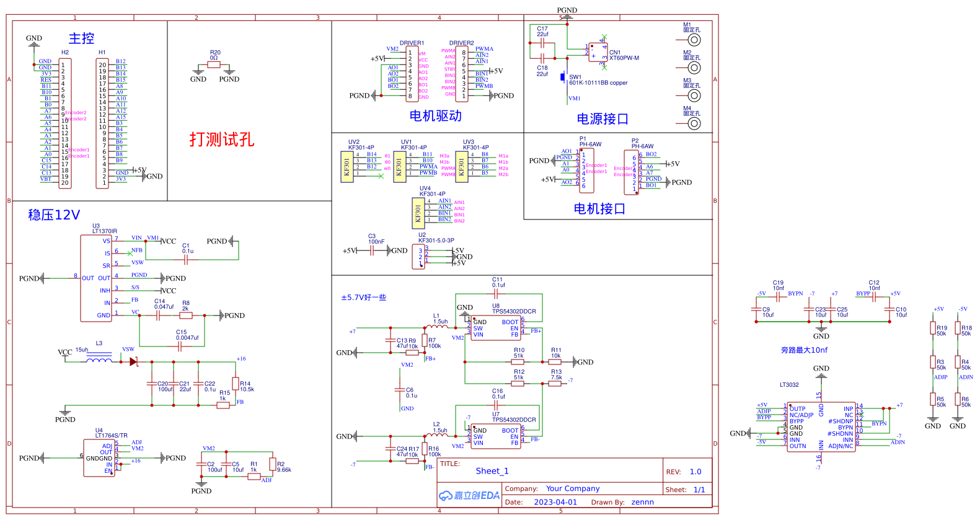Select the 主控 section title
The height and width of the screenshot is (520, 980).
[x=81, y=38]
